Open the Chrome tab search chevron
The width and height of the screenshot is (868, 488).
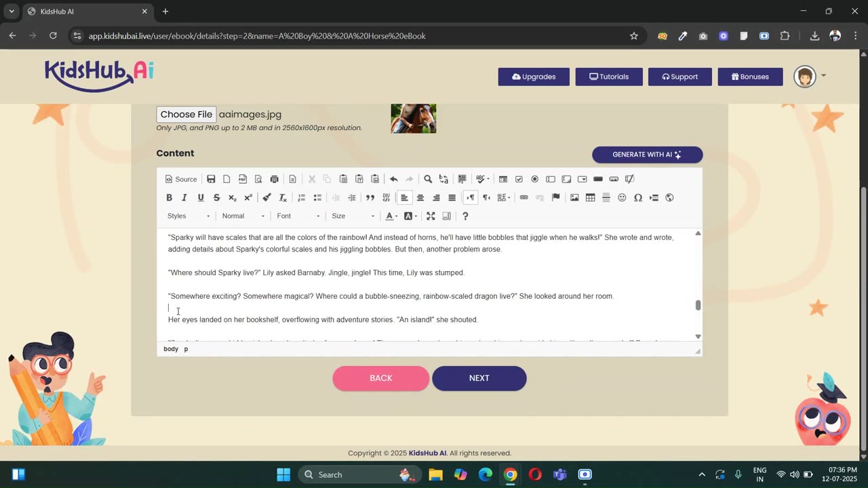click(12, 12)
